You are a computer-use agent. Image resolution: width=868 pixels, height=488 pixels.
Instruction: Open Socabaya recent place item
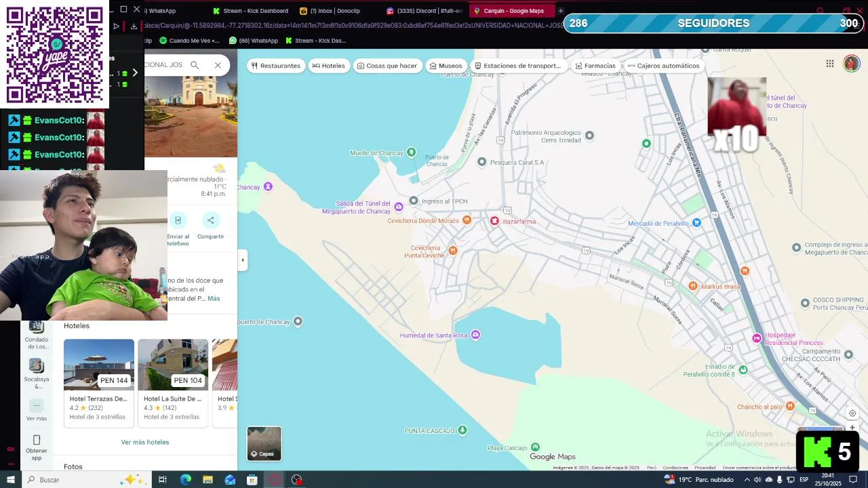click(37, 375)
